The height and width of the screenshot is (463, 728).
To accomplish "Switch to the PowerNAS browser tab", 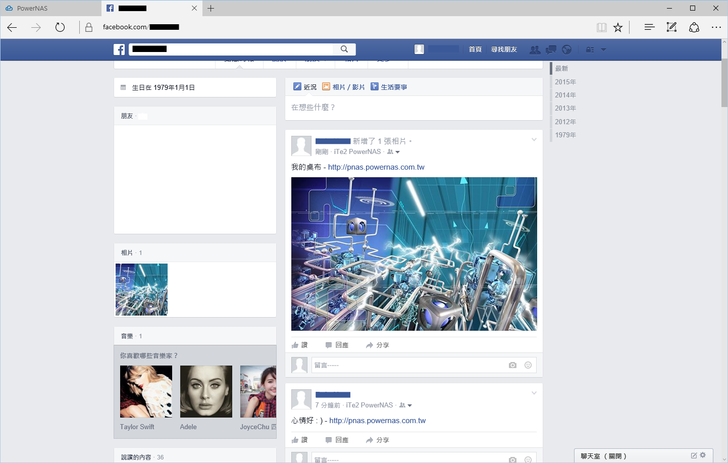I will click(x=40, y=8).
